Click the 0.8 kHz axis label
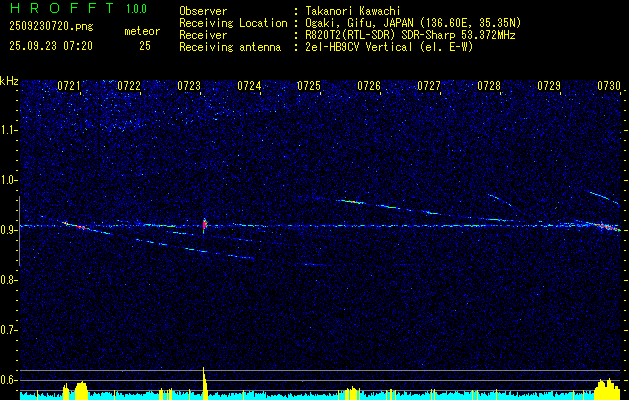 [9, 280]
